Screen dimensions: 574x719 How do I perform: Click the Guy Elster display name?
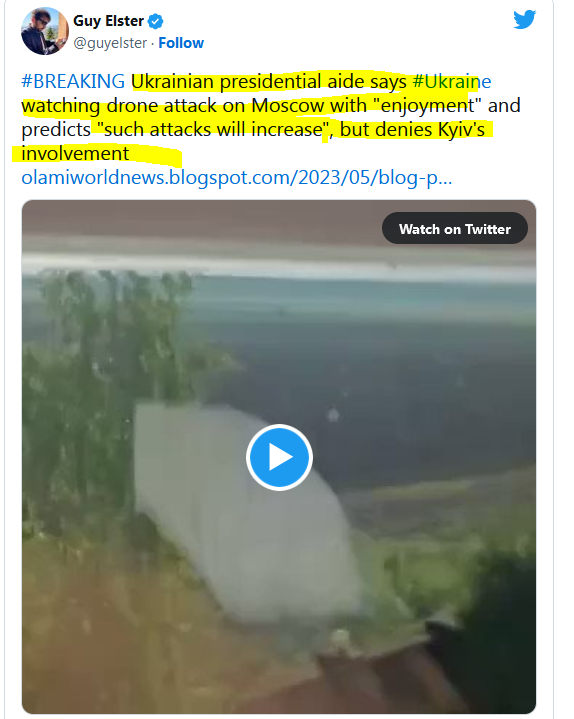coord(109,21)
